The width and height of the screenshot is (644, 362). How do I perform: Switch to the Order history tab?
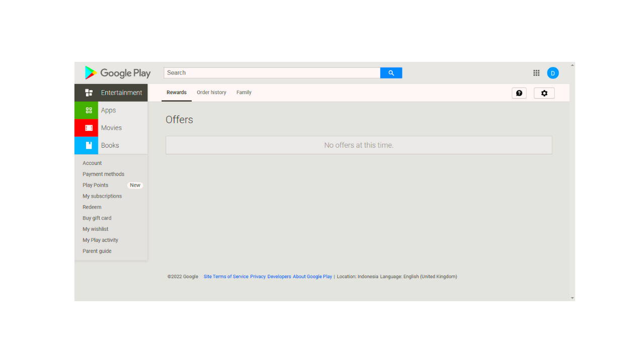[x=211, y=93]
